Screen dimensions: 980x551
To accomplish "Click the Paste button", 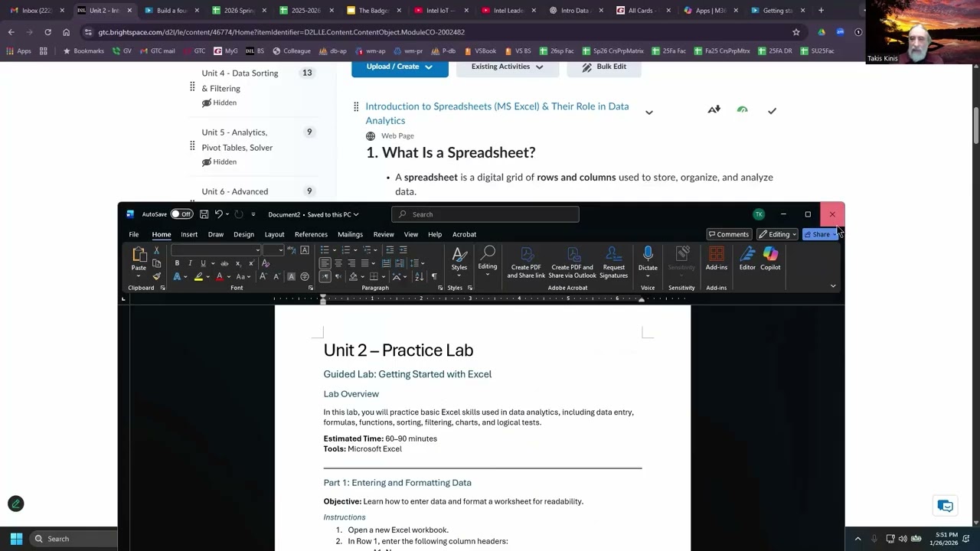I will (x=139, y=259).
